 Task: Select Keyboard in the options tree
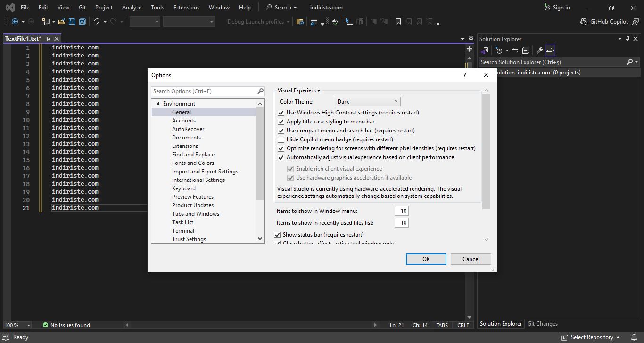[x=184, y=188]
